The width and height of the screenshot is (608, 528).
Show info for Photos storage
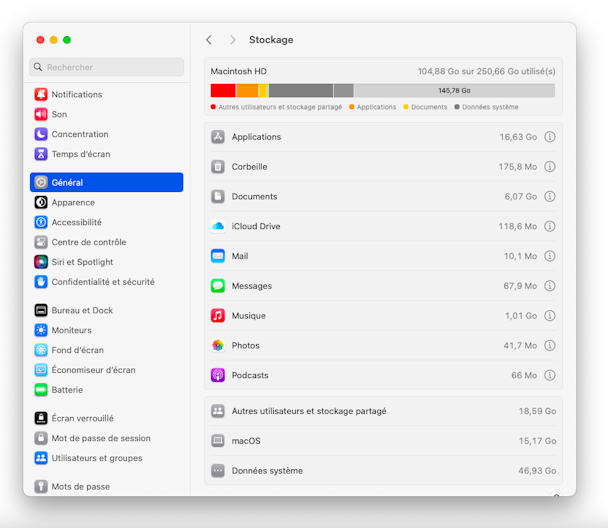coord(549,345)
